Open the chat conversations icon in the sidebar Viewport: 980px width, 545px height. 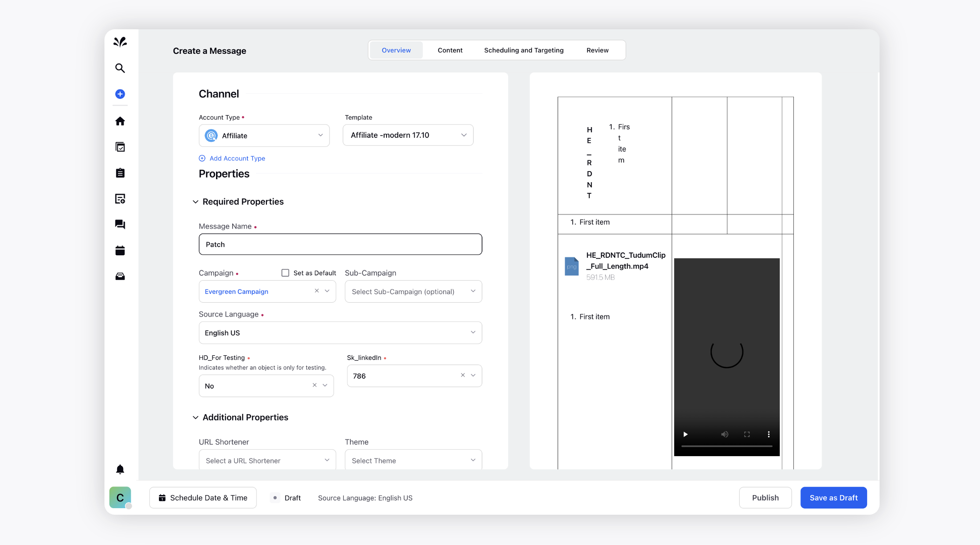click(120, 225)
